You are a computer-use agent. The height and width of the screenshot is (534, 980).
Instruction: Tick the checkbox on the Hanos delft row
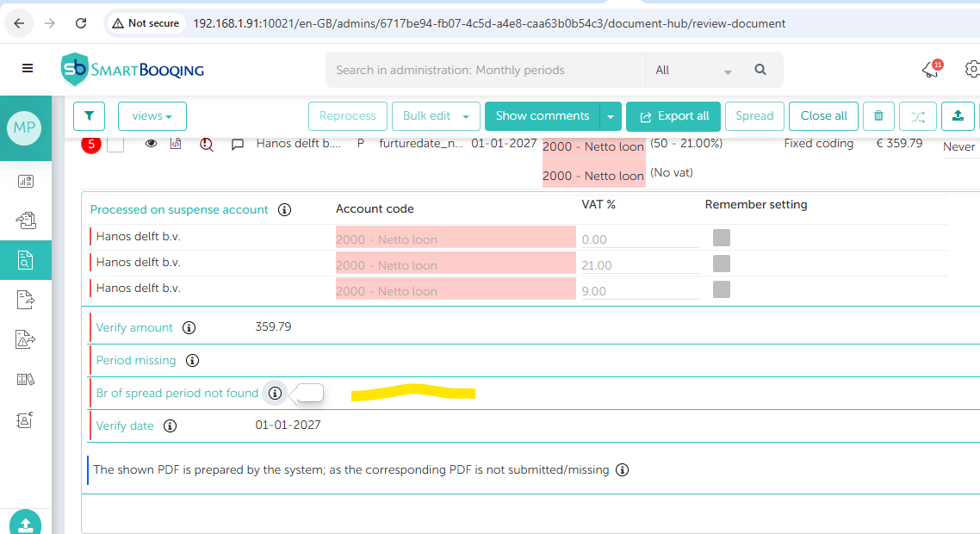tap(115, 144)
